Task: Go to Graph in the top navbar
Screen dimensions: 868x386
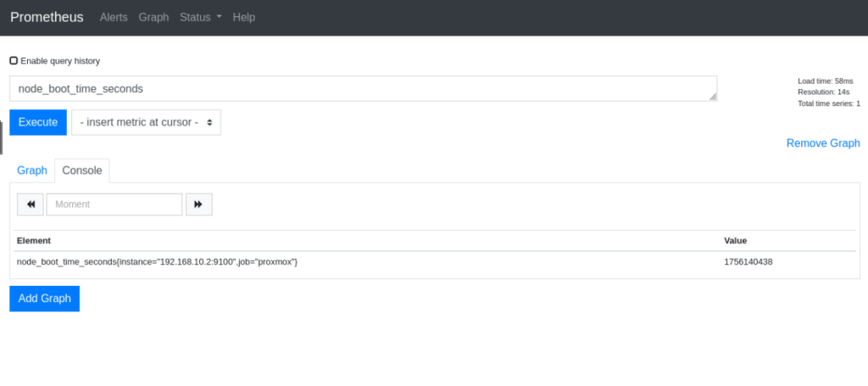Action: coord(154,17)
